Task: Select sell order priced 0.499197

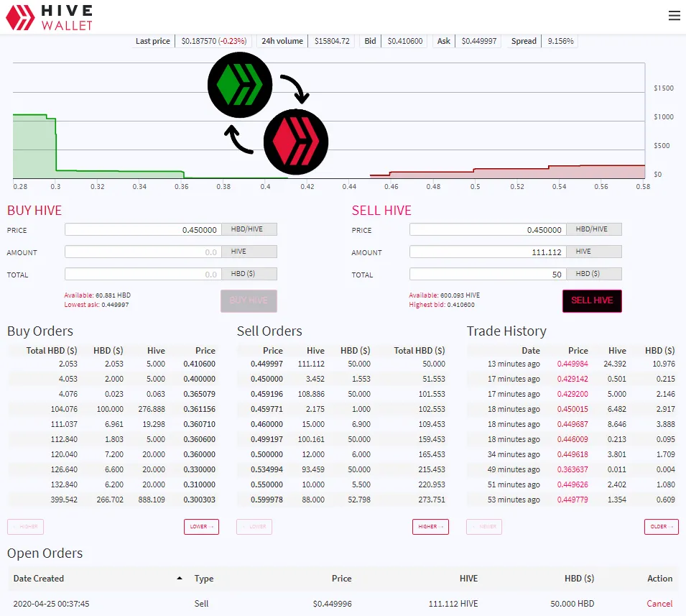Action: pyautogui.click(x=343, y=439)
